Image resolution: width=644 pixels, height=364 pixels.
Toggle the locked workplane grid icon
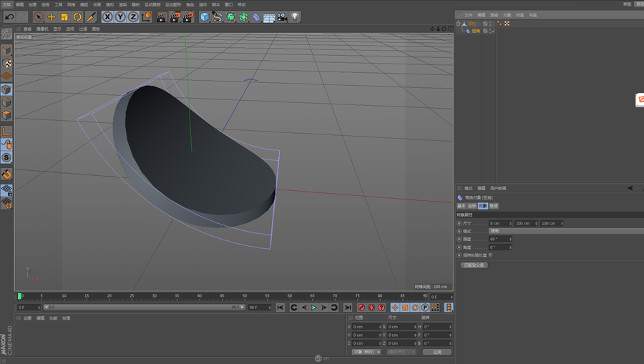[x=6, y=190]
